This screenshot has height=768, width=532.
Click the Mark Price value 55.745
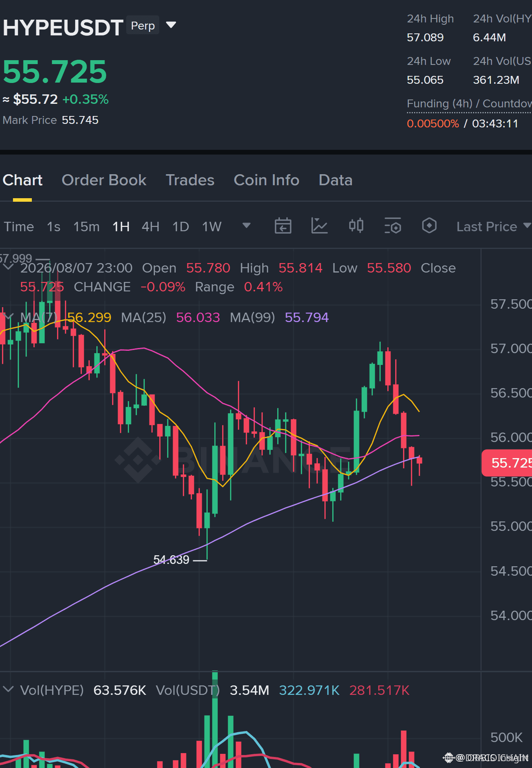[80, 120]
